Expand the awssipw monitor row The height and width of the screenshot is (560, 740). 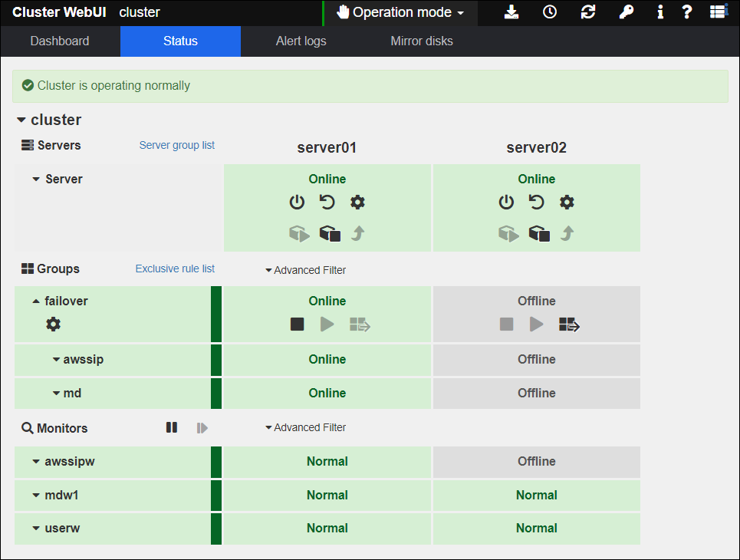[x=36, y=461]
